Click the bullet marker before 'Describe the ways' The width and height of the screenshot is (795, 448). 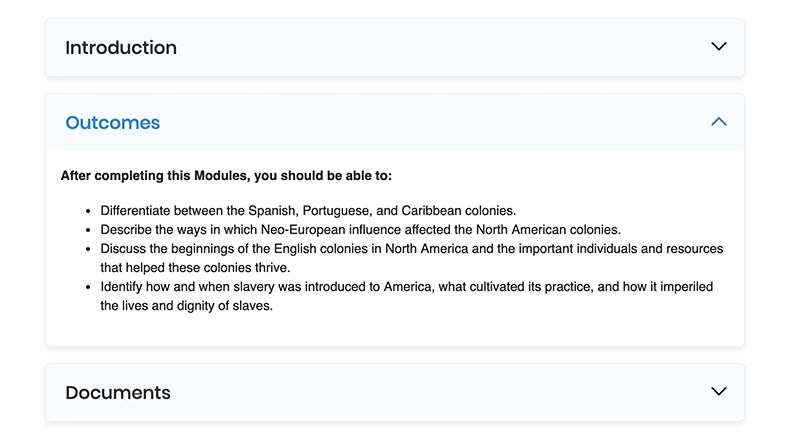coord(89,229)
